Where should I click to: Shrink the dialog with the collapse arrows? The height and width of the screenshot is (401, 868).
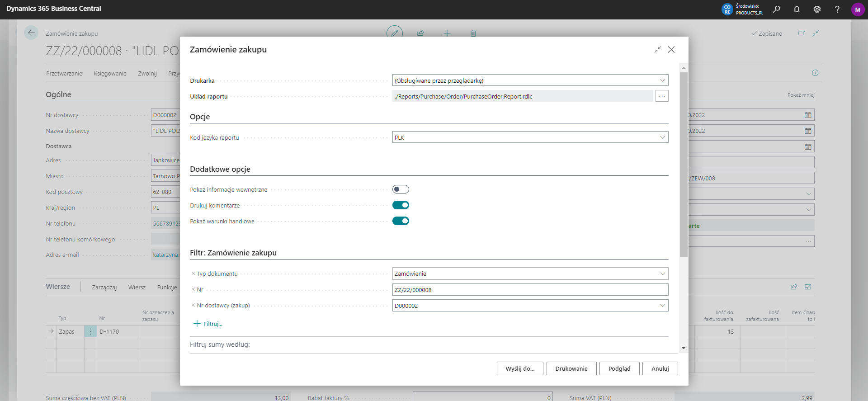coord(658,49)
